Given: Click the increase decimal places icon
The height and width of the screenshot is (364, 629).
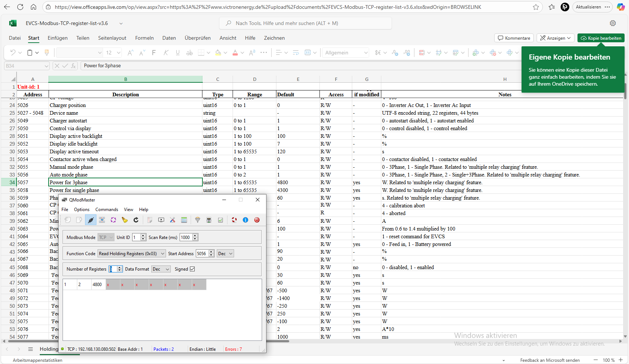Looking at the screenshot, I should point(395,53).
